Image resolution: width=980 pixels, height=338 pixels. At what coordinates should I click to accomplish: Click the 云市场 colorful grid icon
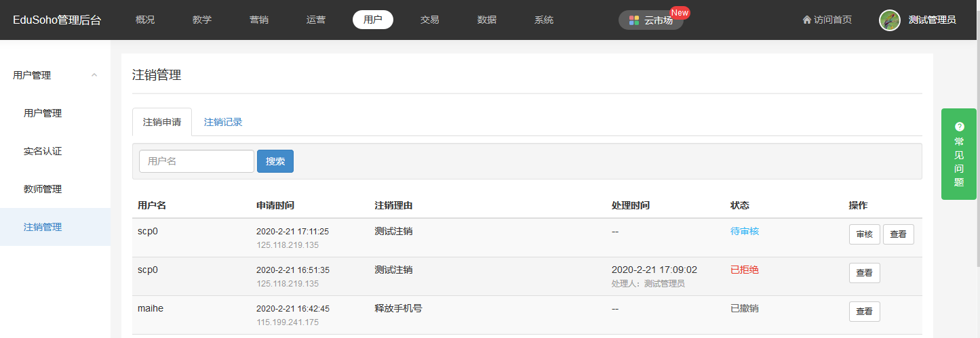[x=633, y=20]
